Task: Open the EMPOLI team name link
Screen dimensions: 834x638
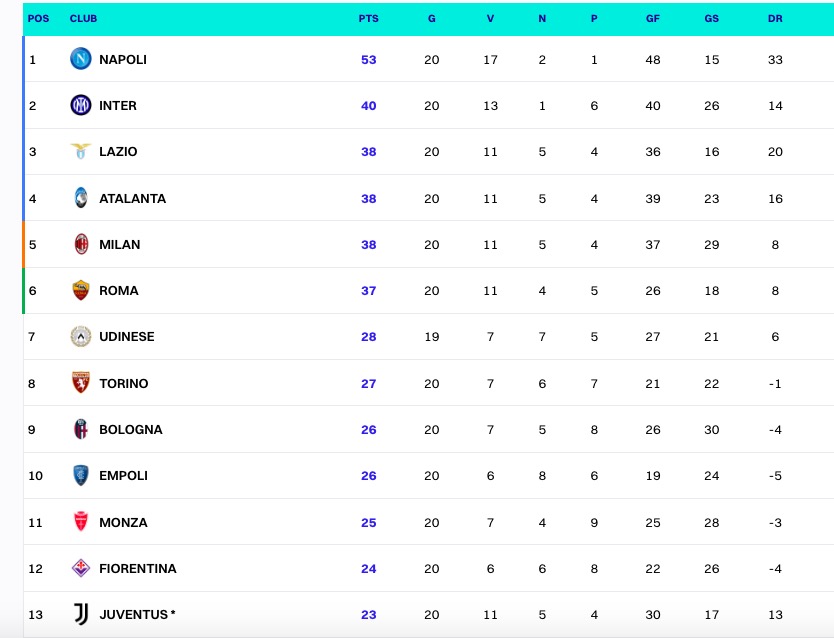Action: coord(123,476)
